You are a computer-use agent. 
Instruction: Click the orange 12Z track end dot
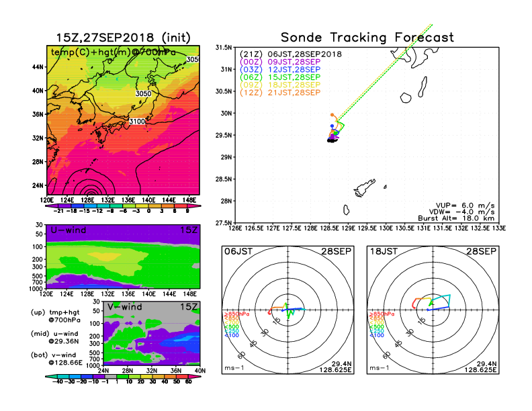pos(332,115)
